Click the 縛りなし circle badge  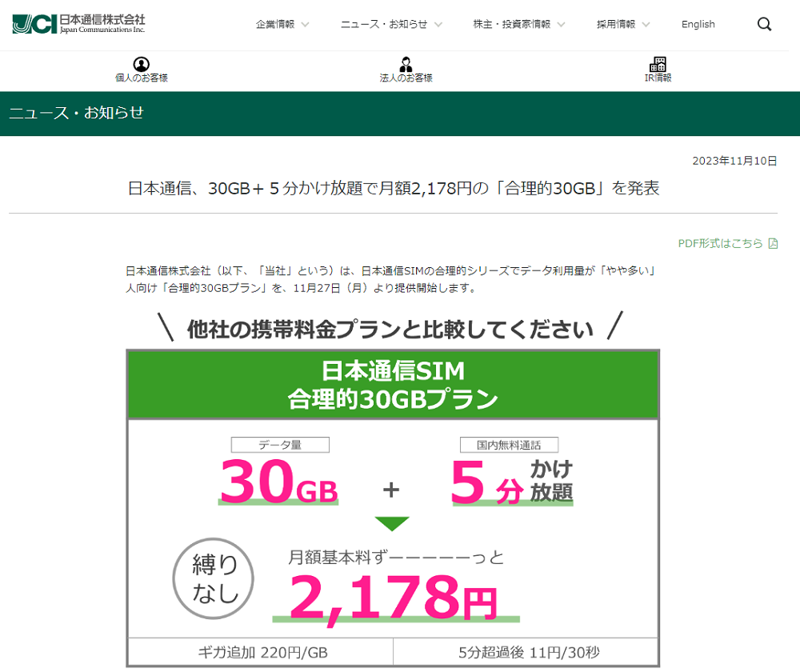tap(214, 578)
